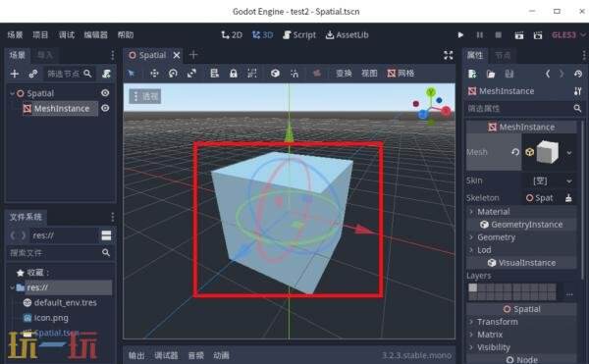Viewport: 589px width, 364px height.
Task: Switch the viewport to 3D workspace
Action: point(262,35)
